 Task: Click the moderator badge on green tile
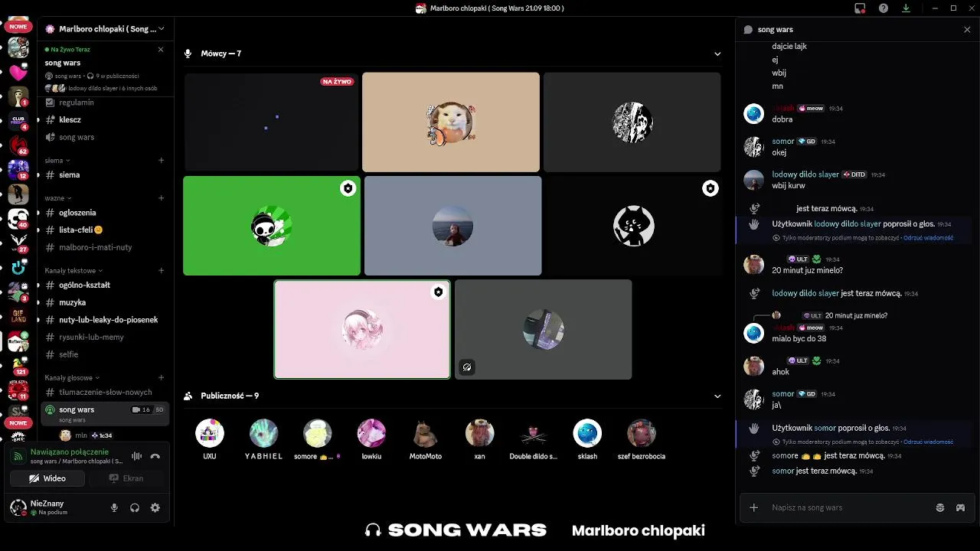pos(348,188)
